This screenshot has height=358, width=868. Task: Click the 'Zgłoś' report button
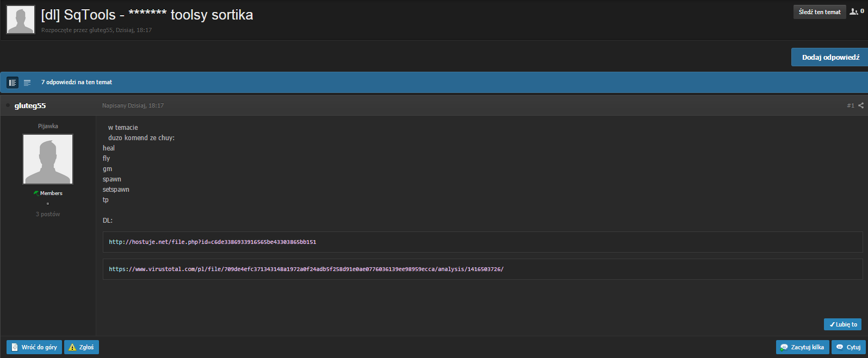pos(82,347)
